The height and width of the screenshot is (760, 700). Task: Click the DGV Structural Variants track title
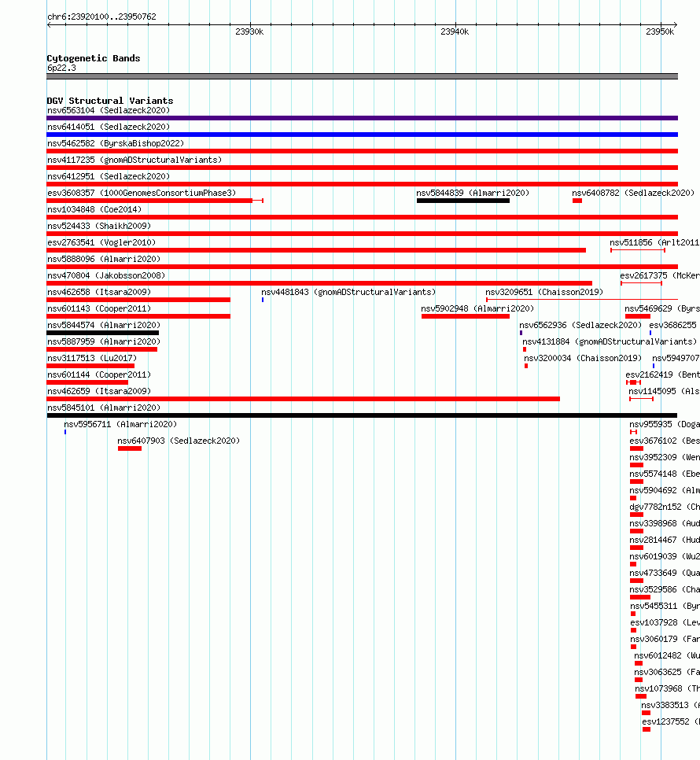pos(110,101)
